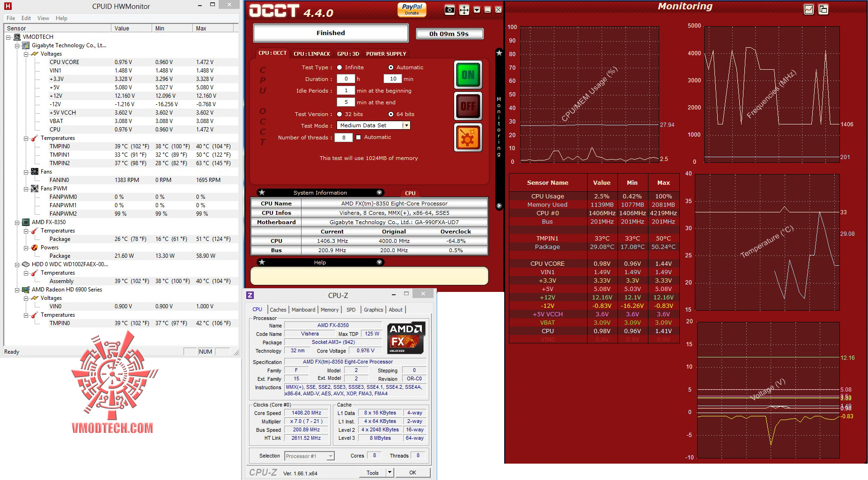This screenshot has height=480, width=868.
Task: Choose the 64 bits test version
Action: pyautogui.click(x=391, y=114)
